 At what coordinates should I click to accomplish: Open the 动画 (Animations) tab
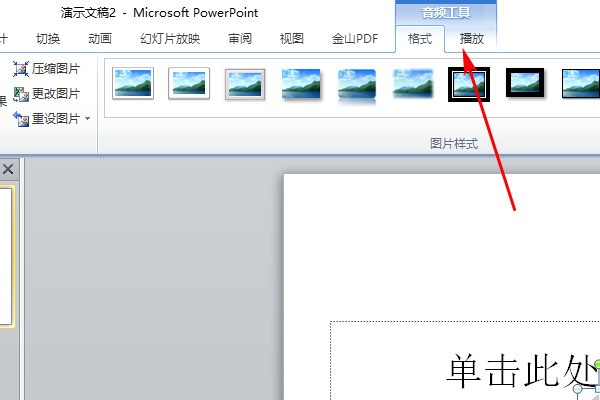pos(100,39)
